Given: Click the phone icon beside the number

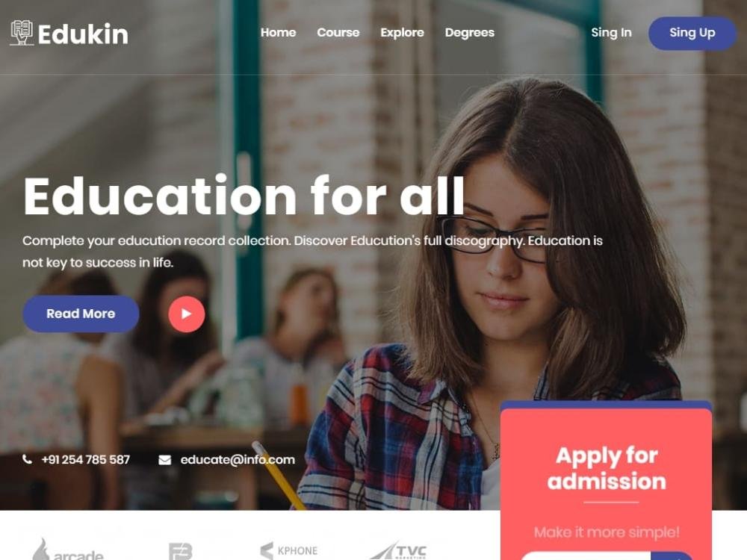Looking at the screenshot, I should (27, 459).
